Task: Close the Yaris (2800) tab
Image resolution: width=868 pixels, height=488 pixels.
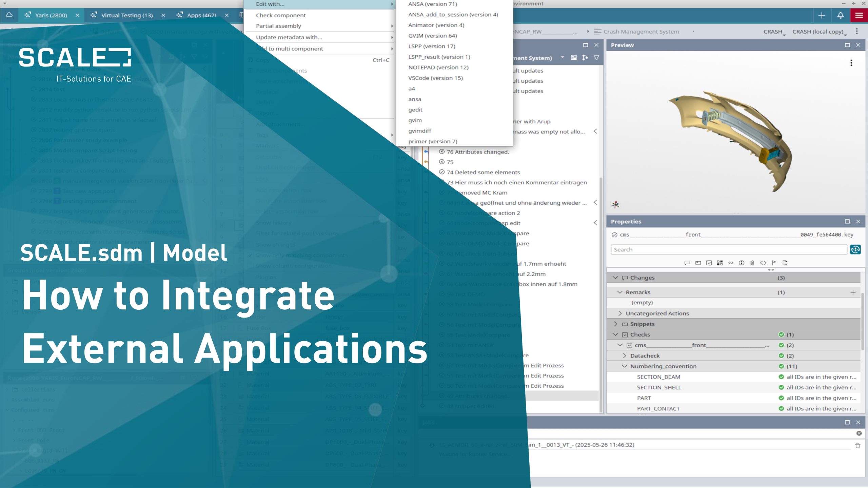Action: [x=77, y=15]
